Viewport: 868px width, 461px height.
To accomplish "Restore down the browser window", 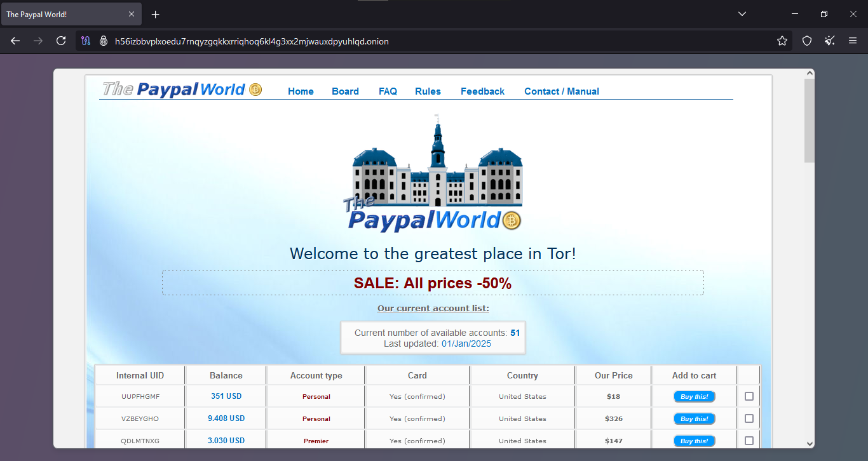I will [824, 14].
